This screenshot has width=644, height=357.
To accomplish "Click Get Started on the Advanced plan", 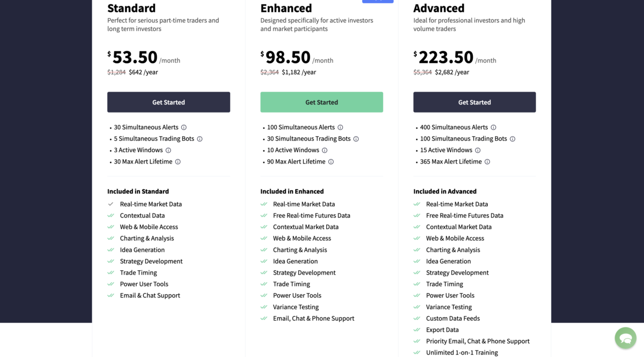I will coord(474,102).
